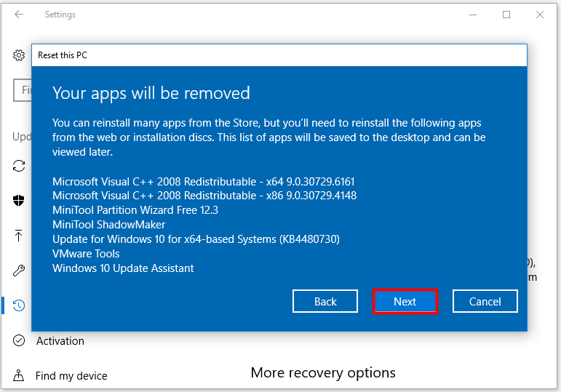This screenshot has height=392, width=561.
Task: Maximize the Settings window
Action: click(506, 15)
